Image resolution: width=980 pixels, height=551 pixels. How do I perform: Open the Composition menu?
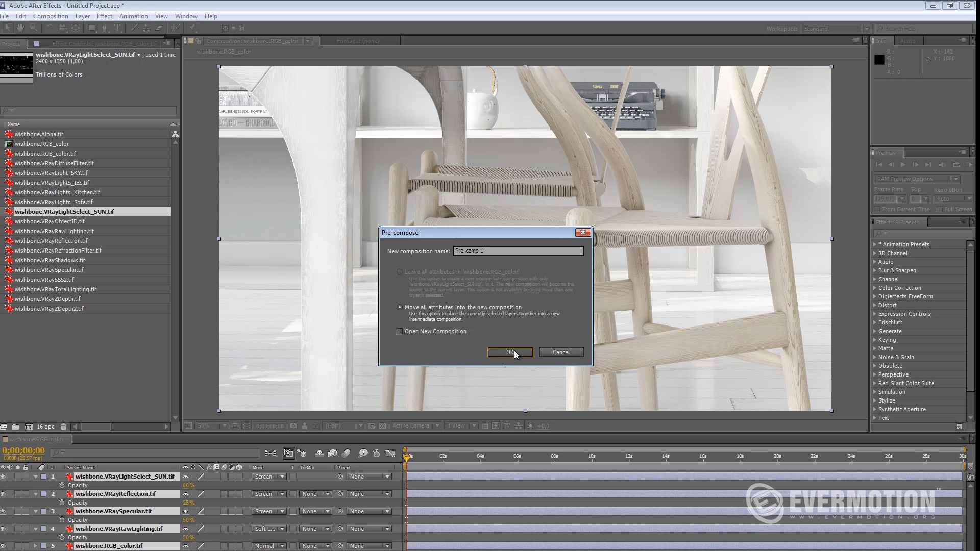51,16
